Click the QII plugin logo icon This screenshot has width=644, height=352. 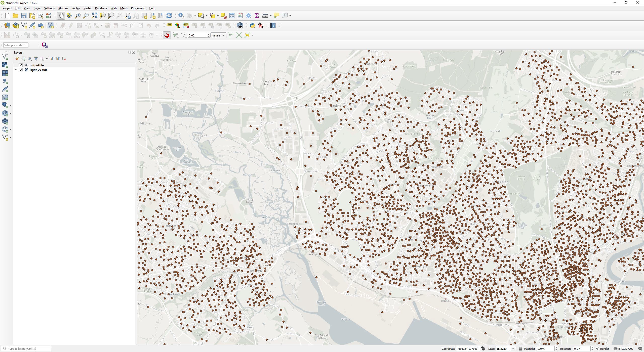click(x=45, y=45)
